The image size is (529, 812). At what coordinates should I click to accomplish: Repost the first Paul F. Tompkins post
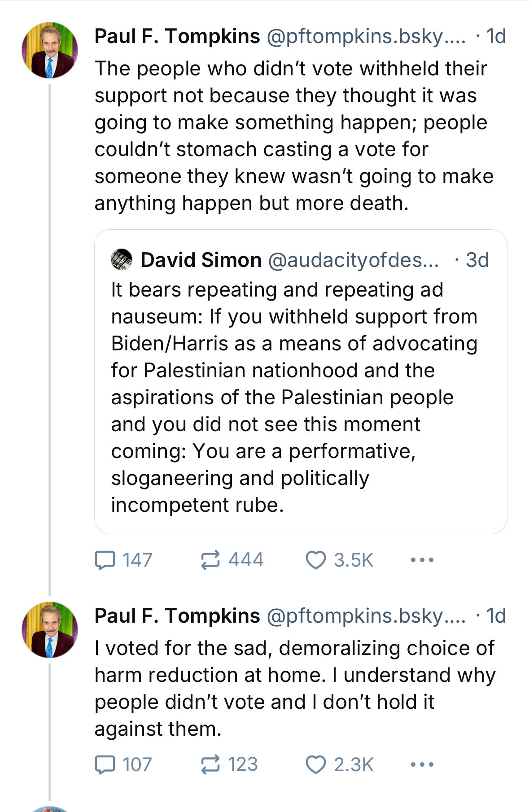[x=210, y=560]
